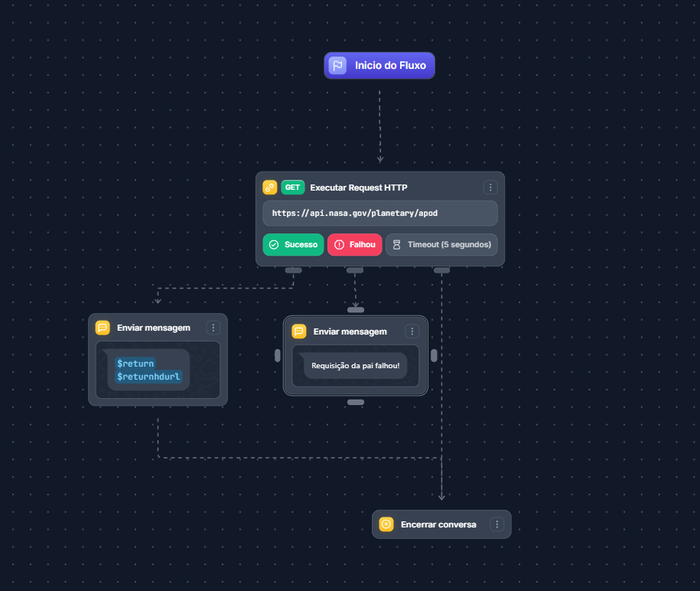This screenshot has height=591, width=700.
Task: Grab the connector handle under Timeout
Action: click(x=441, y=270)
